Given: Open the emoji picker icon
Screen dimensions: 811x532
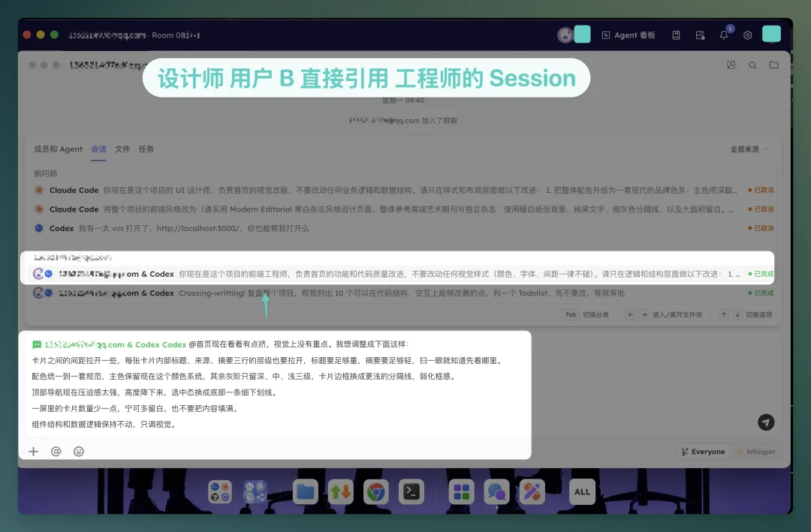Looking at the screenshot, I should pyautogui.click(x=79, y=452).
